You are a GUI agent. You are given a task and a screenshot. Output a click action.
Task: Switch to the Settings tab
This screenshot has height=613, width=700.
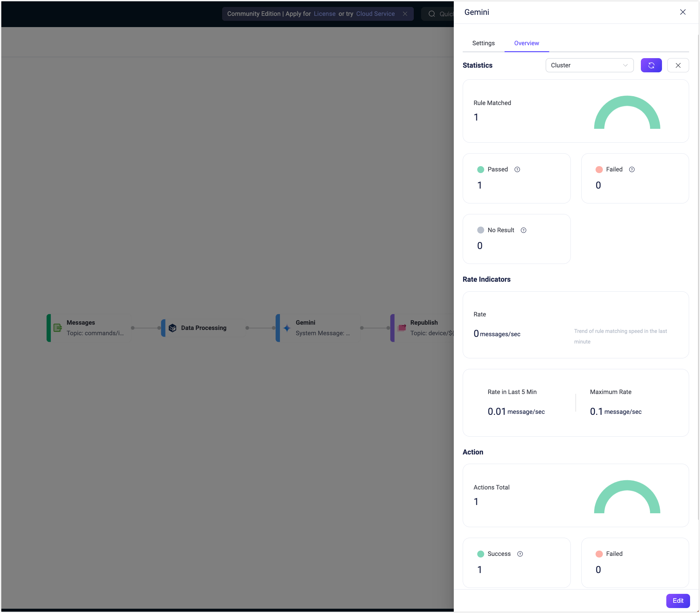(483, 43)
